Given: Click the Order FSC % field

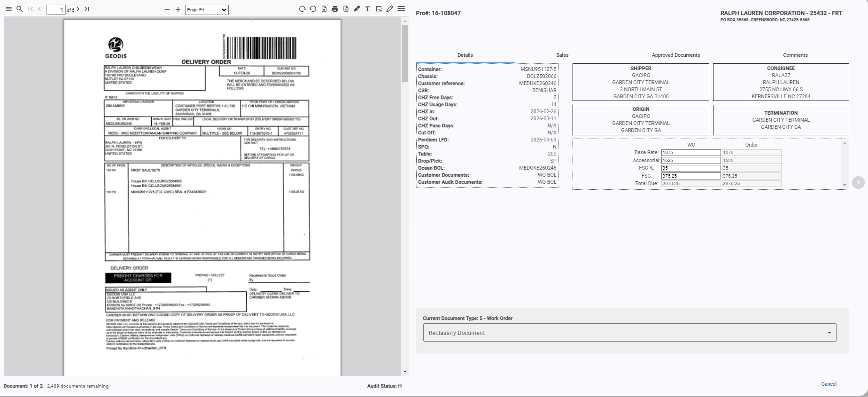Looking at the screenshot, I should click(752, 168).
